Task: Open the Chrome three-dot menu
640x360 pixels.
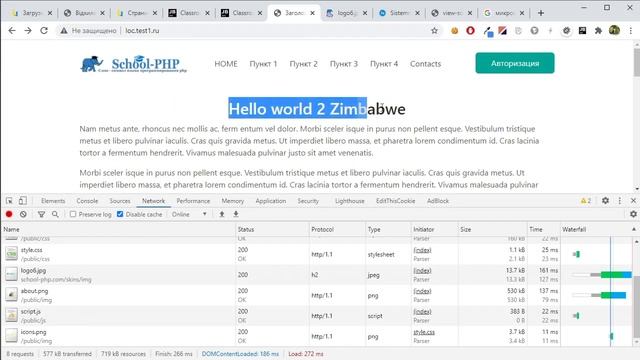Action: click(x=631, y=31)
